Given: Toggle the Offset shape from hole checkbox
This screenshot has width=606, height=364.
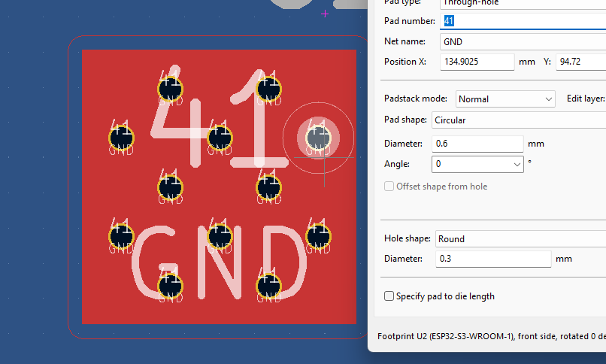Looking at the screenshot, I should pyautogui.click(x=389, y=187).
